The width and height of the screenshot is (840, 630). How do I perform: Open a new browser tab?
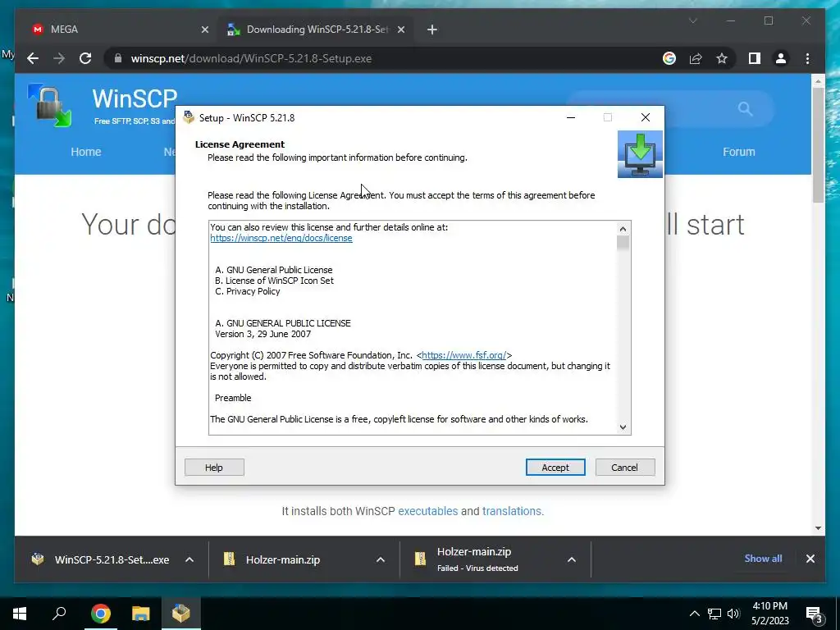(x=431, y=30)
